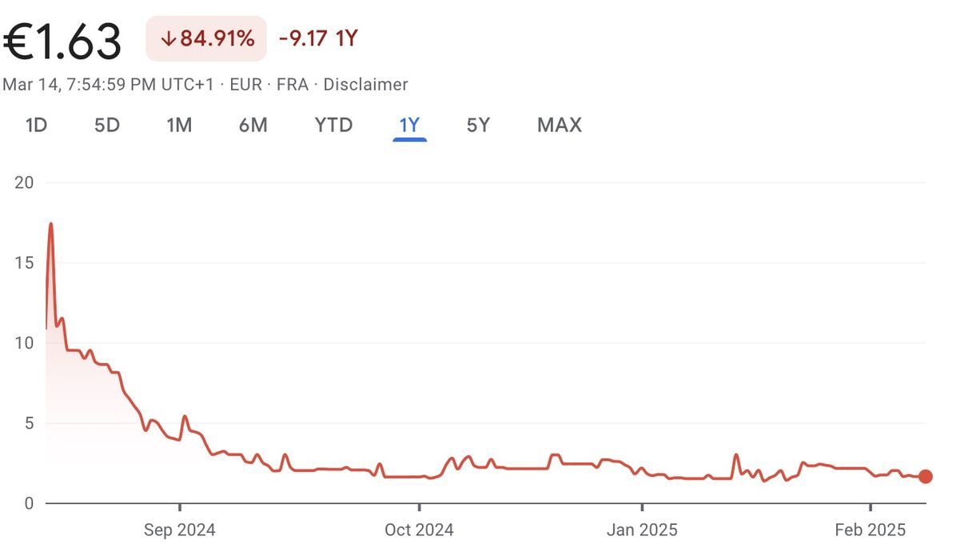Switch to the 1D time range
This screenshot has width=980, height=560.
pyautogui.click(x=37, y=126)
